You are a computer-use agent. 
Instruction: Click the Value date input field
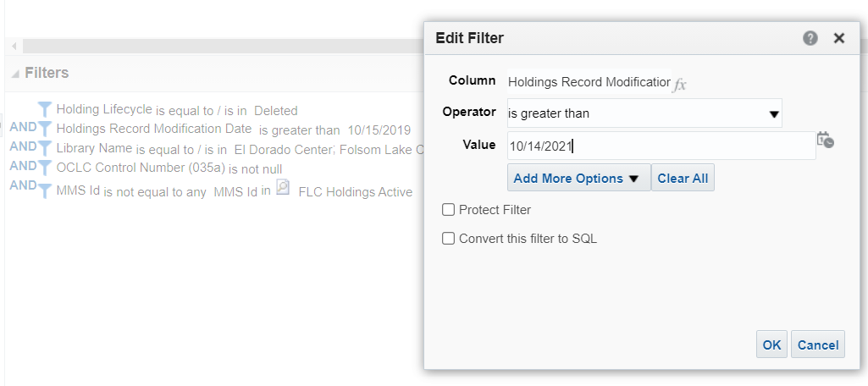click(661, 146)
